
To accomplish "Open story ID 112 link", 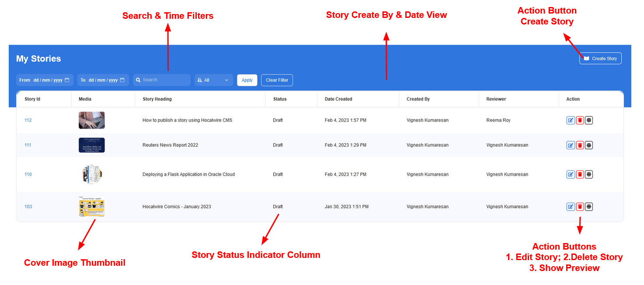I will click(x=28, y=120).
